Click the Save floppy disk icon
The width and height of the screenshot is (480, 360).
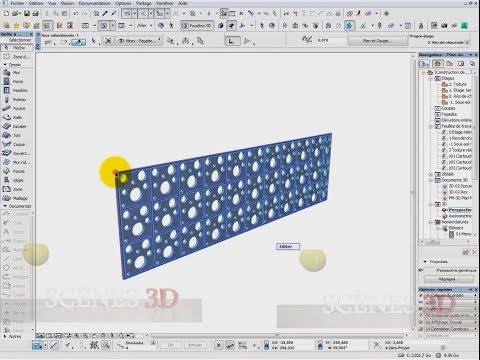tap(27, 13)
